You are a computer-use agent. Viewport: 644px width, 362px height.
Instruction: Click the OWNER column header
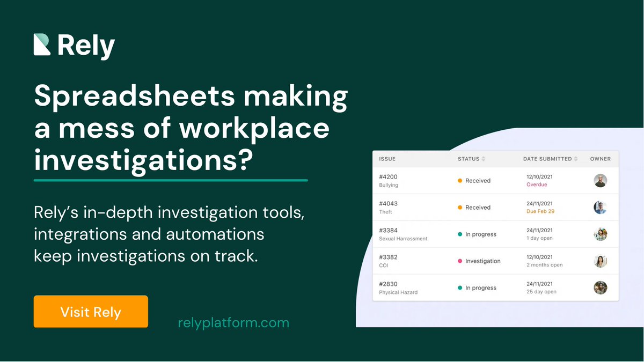(x=601, y=159)
